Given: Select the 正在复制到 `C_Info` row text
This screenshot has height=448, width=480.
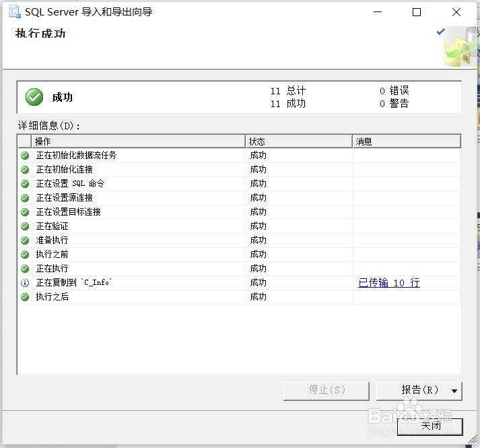Looking at the screenshot, I should [x=74, y=282].
